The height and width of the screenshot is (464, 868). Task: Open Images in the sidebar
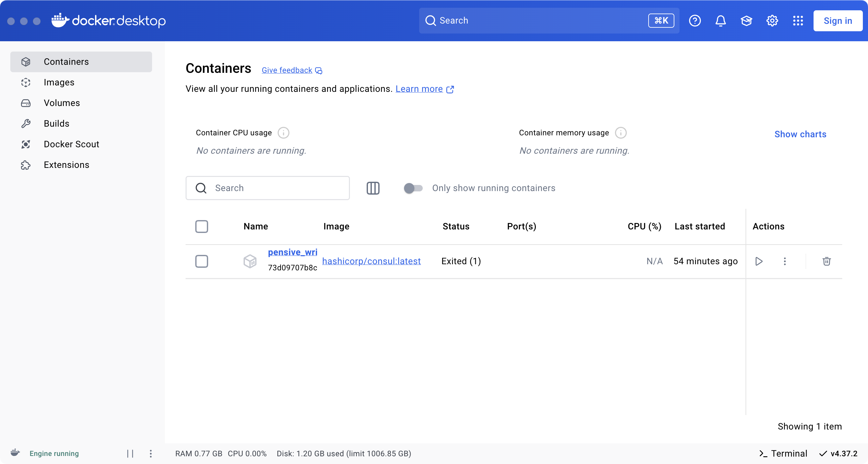click(x=81, y=82)
